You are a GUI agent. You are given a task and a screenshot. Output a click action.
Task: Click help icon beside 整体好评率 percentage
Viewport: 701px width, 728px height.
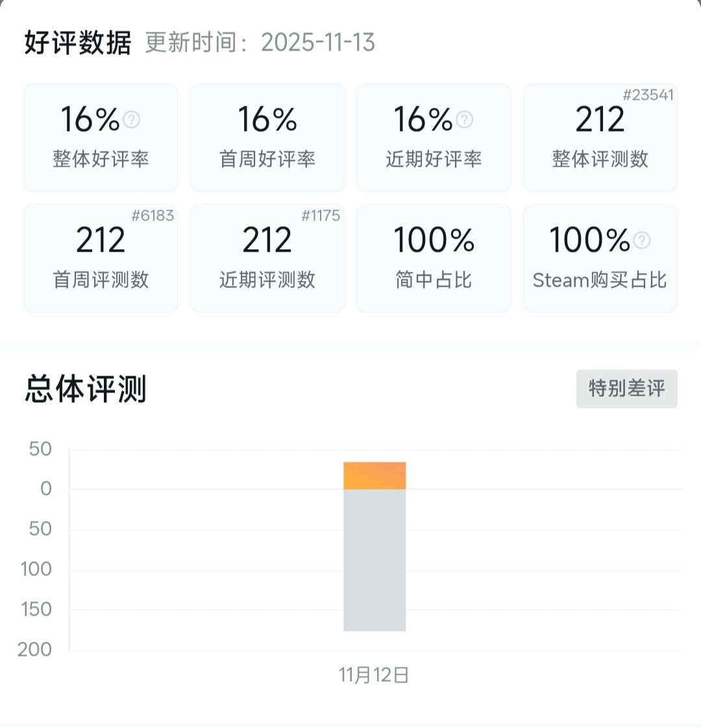(x=132, y=119)
